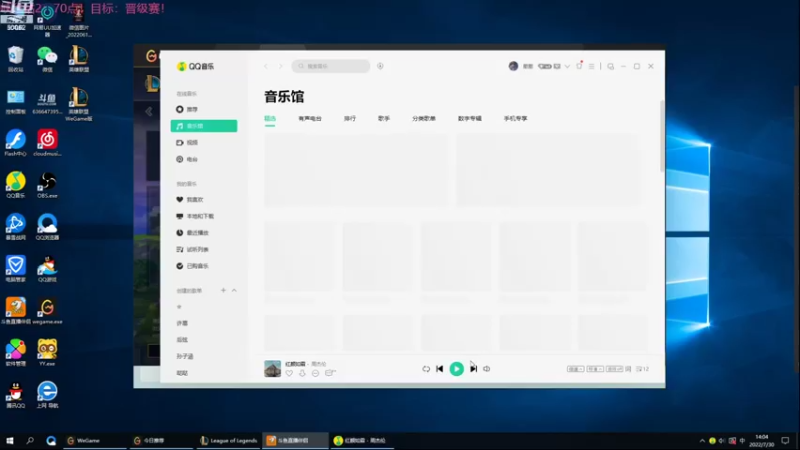The image size is (800, 450).
Task: Open 本地和下载 in sidebar
Action: click(x=195, y=216)
